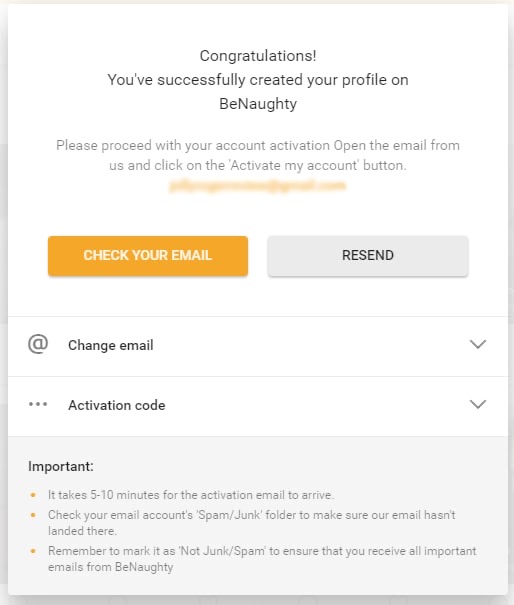Click the blurred orange email address
Viewport: 514px width, 605px height.
257,186
